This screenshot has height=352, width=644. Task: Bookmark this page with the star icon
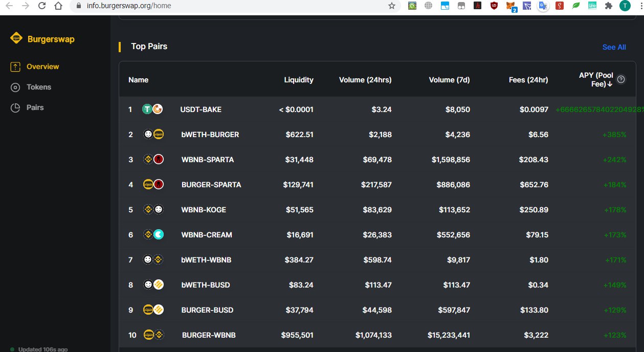[x=392, y=6]
